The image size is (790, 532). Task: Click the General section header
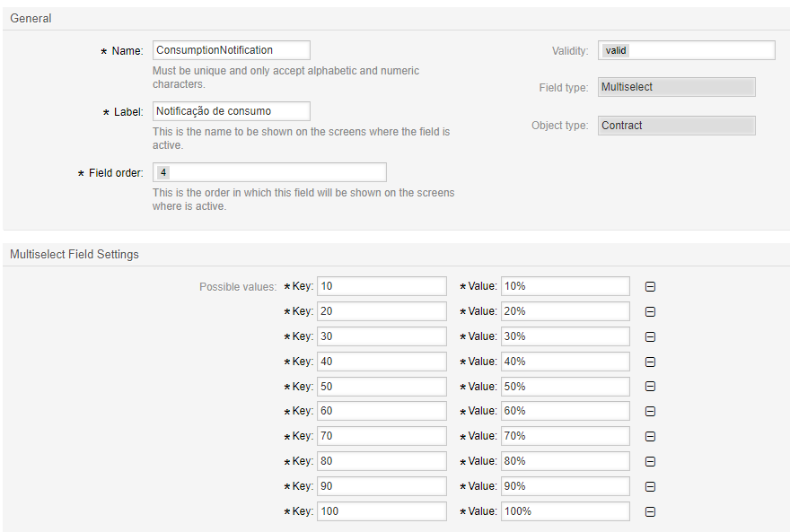click(x=31, y=18)
